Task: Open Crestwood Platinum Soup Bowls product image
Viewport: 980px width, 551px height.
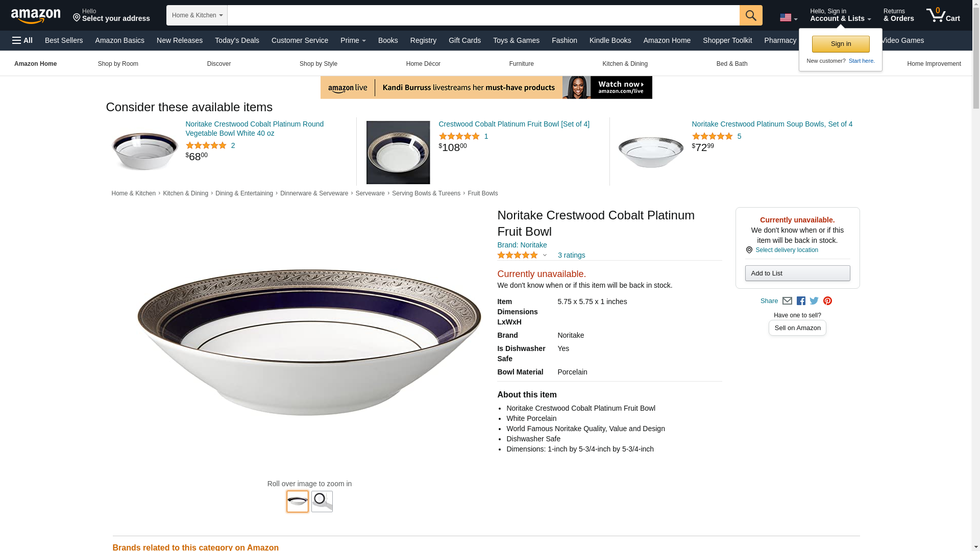Action: 651,152
